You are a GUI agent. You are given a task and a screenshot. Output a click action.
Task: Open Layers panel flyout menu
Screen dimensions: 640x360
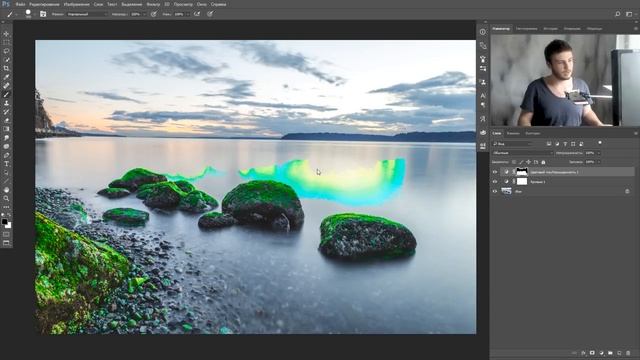click(x=636, y=133)
